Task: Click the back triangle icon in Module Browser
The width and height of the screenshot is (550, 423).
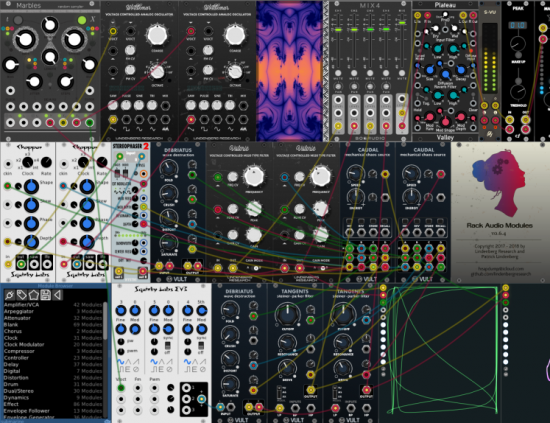Action: [57, 295]
